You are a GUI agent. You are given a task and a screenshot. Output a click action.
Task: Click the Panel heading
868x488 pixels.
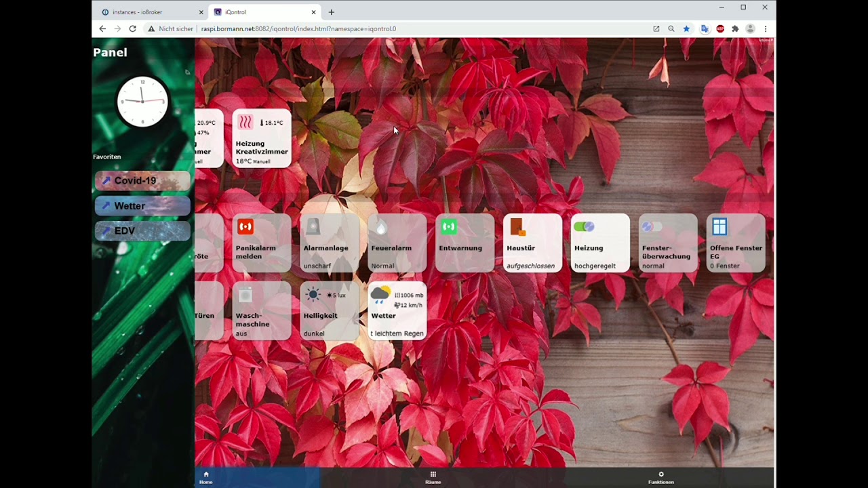(x=110, y=52)
